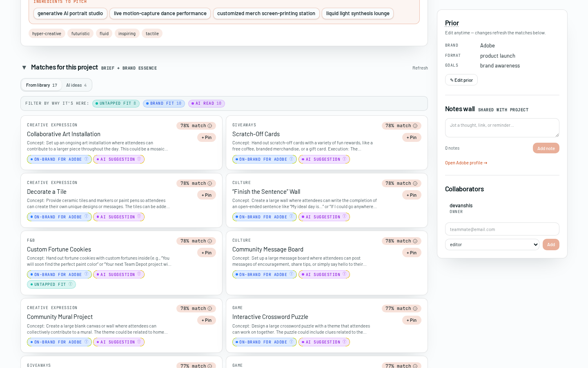Click the Add note button
This screenshot has height=368, width=588.
(x=546, y=148)
